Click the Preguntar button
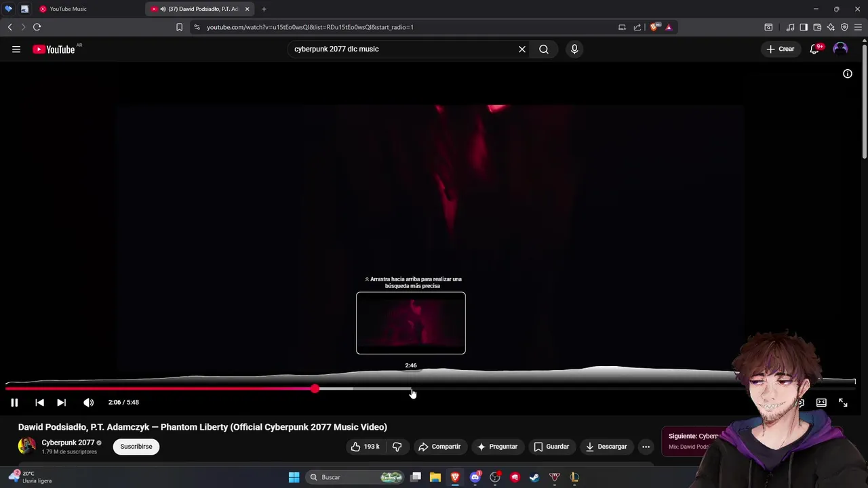 coord(497,447)
